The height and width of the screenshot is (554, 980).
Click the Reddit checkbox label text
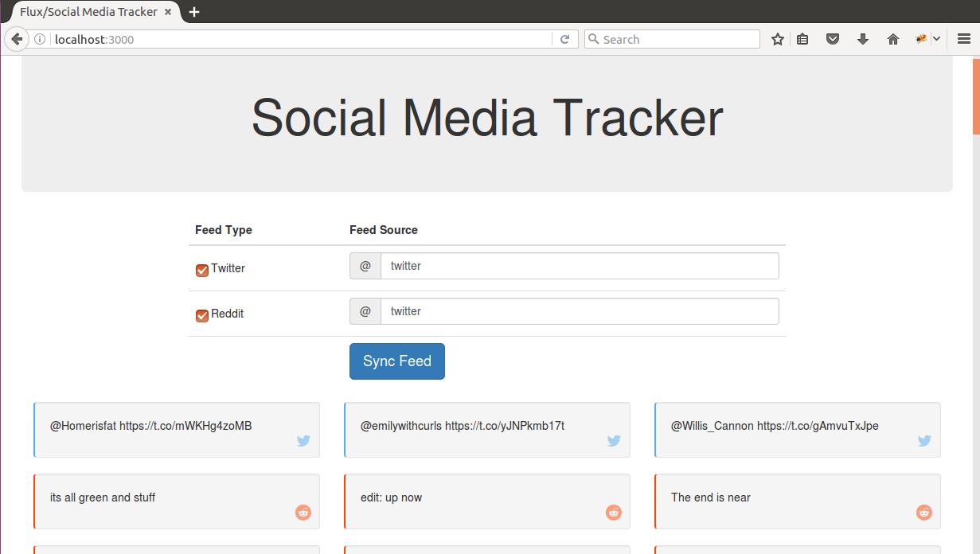[227, 314]
